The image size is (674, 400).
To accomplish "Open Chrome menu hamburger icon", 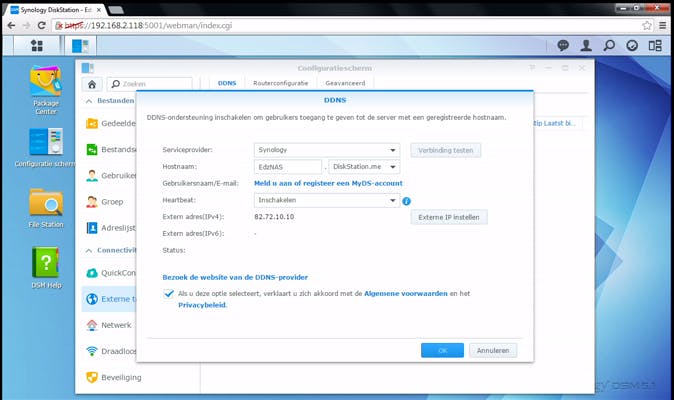I will point(663,25).
